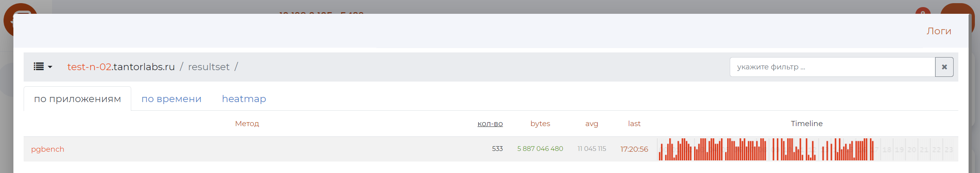Open the heatmap tab
This screenshot has height=173, width=980.
pyautogui.click(x=244, y=99)
